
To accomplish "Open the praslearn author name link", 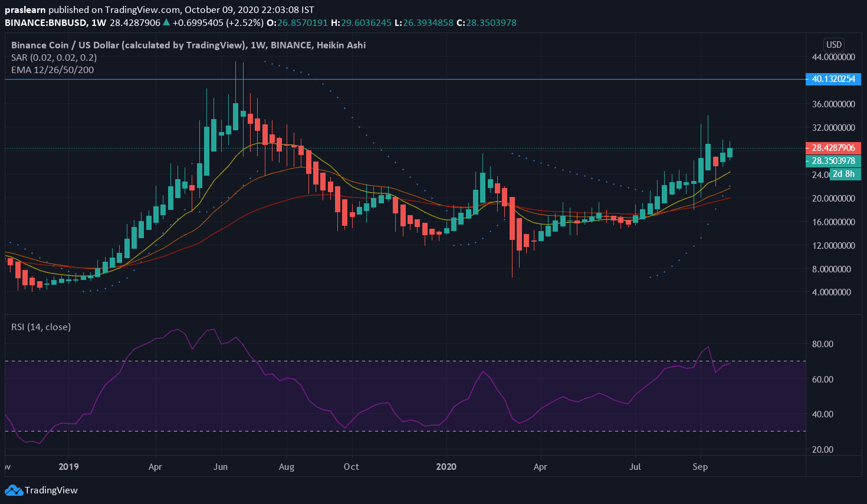I will 25,9.
